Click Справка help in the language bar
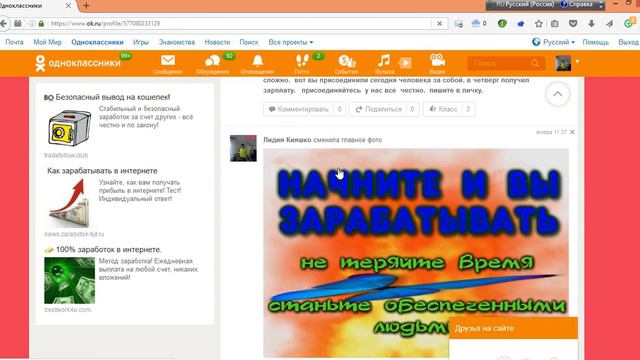 tap(577, 4)
